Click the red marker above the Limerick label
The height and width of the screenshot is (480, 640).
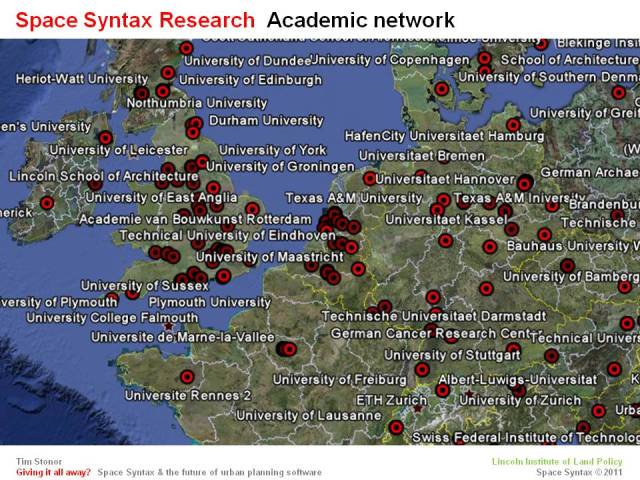(46, 203)
